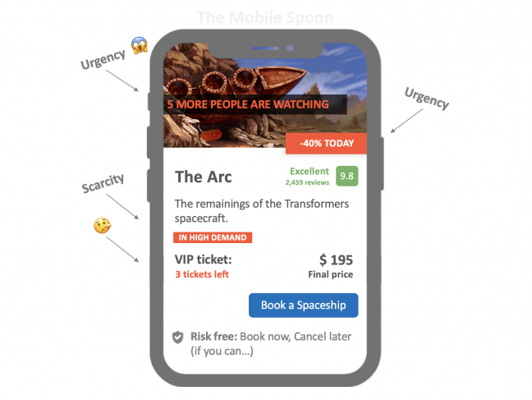Click the Excellent rating label
Image resolution: width=532 pixels, height=400 pixels.
point(309,171)
